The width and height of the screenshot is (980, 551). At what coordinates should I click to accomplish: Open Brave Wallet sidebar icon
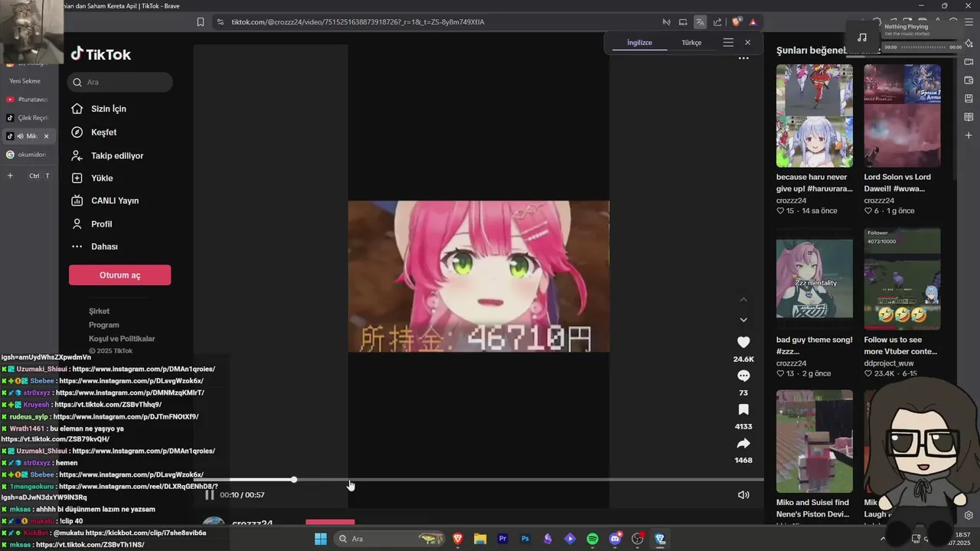click(x=969, y=80)
